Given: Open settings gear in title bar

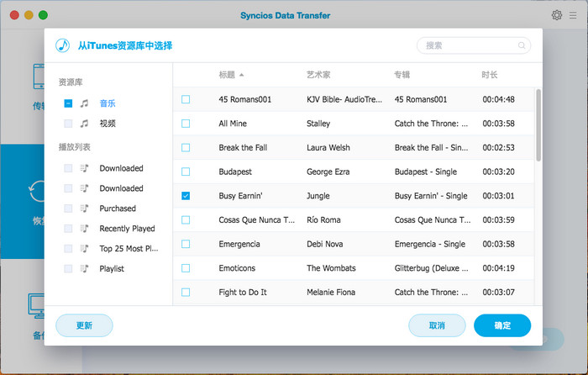Looking at the screenshot, I should (x=557, y=15).
